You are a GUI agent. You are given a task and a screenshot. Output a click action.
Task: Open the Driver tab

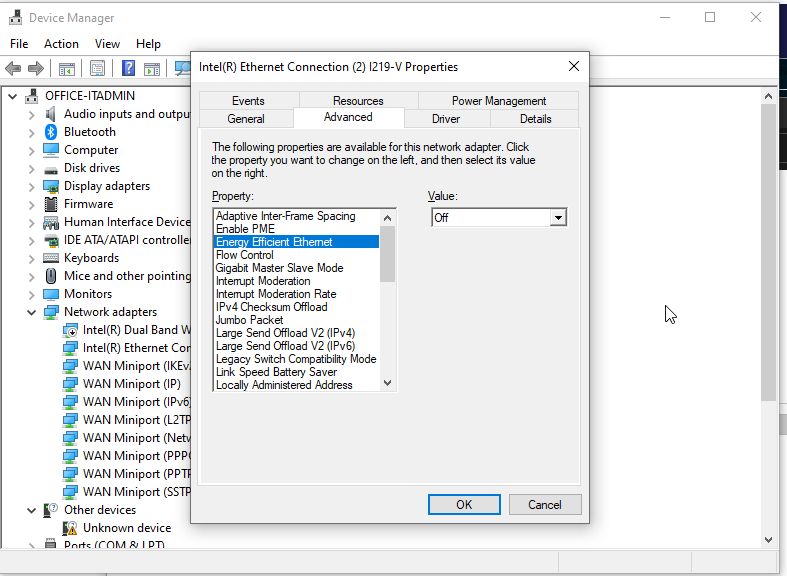(446, 119)
